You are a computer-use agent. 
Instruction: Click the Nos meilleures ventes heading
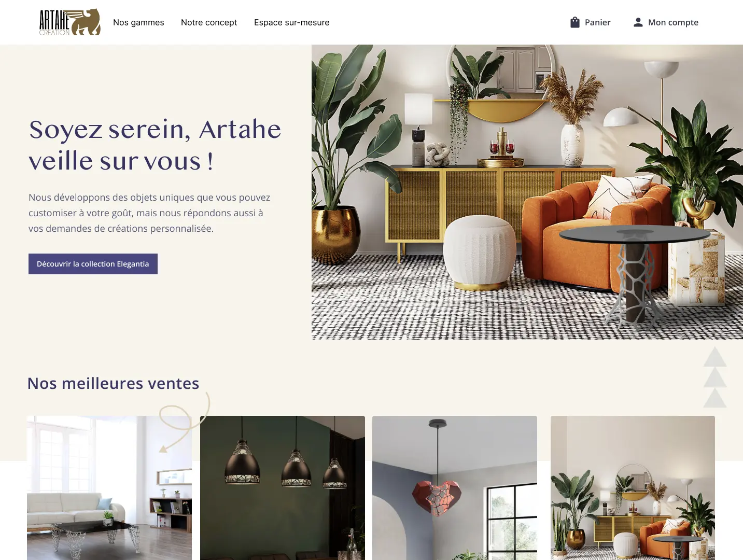[113, 383]
